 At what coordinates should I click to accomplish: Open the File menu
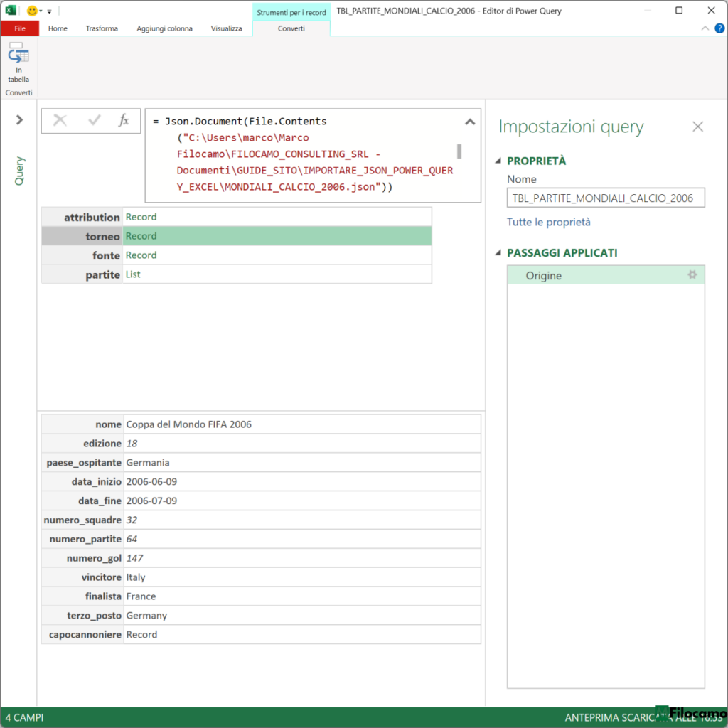(19, 28)
